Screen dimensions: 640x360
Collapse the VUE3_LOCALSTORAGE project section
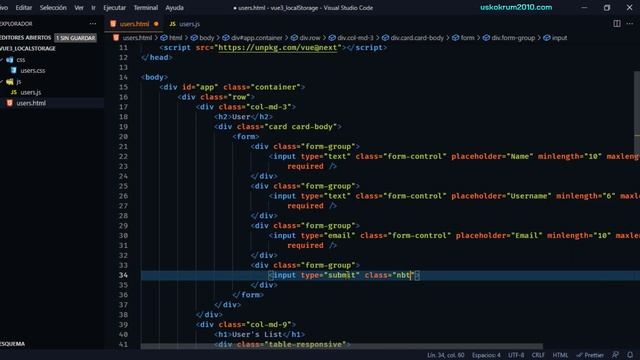coord(28,49)
